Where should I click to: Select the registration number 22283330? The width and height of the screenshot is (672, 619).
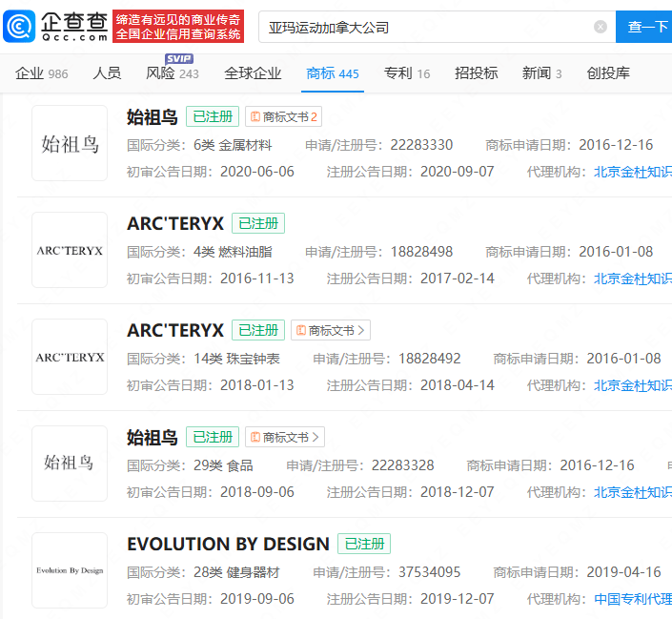[x=421, y=145]
